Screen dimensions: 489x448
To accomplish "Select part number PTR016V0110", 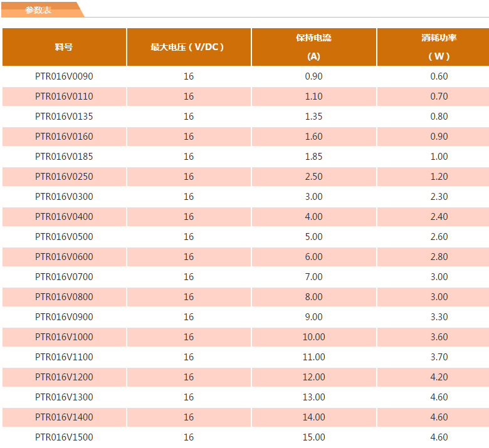I will click(64, 96).
